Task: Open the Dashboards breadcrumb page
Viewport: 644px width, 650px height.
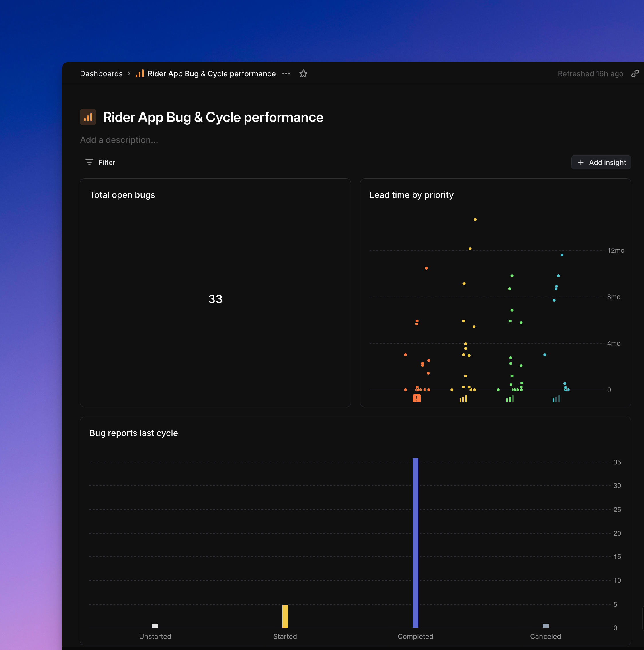Action: pos(101,73)
